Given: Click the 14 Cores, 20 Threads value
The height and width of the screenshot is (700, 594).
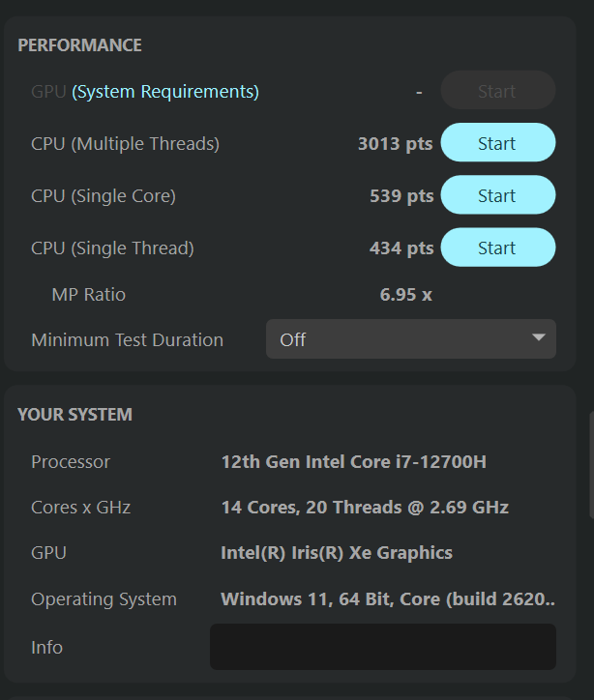Looking at the screenshot, I should point(364,508).
